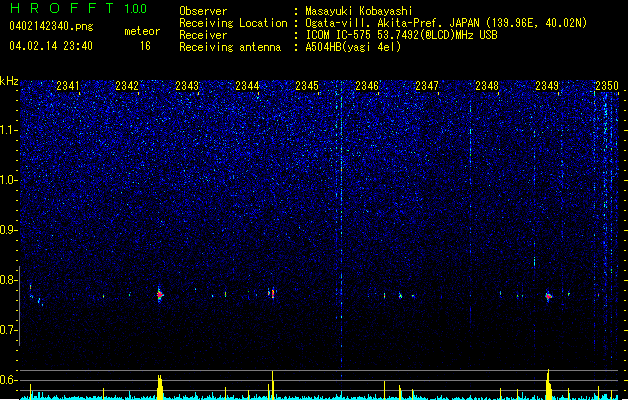Image resolution: width=629 pixels, height=400 pixels.
Task: Click the 'meteor' count label
Action: [142, 31]
